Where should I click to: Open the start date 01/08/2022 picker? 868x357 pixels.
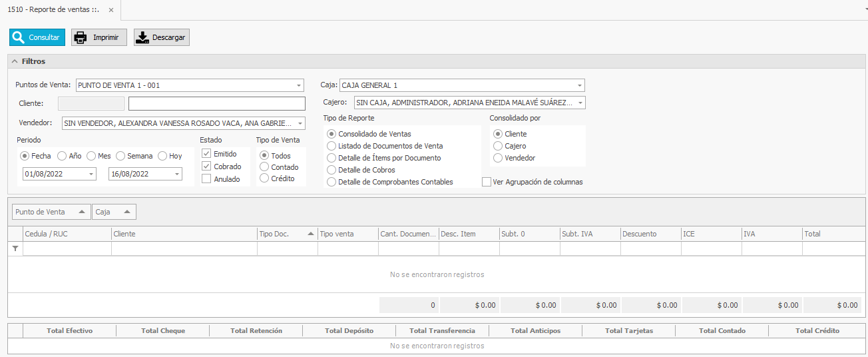91,174
